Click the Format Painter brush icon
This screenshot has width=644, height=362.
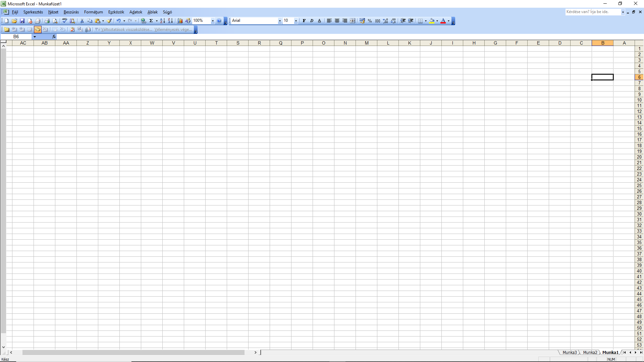click(109, 21)
